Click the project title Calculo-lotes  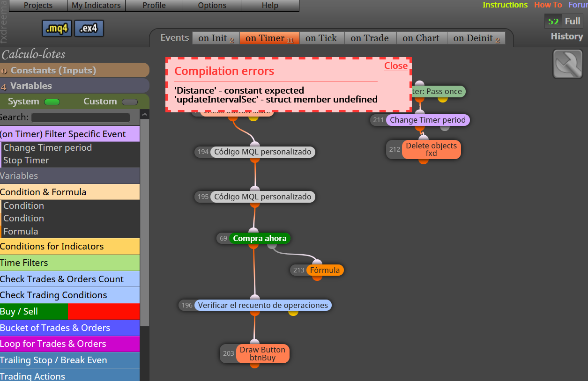pos(33,54)
